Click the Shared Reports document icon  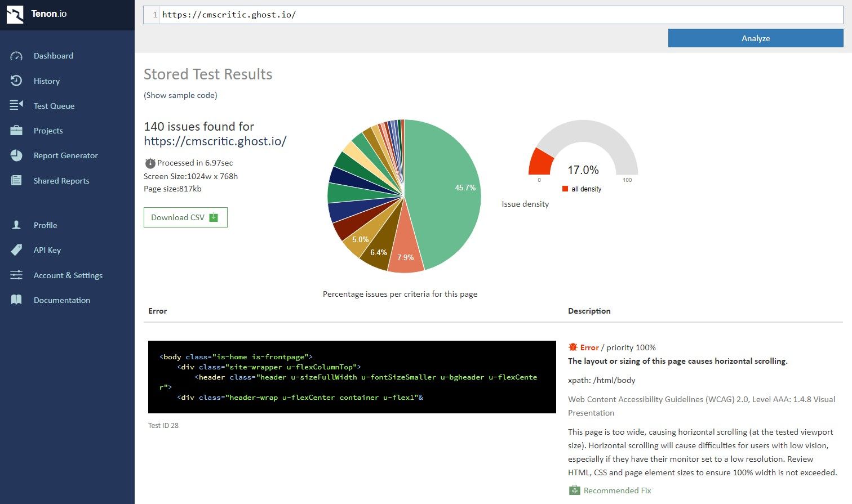point(16,180)
